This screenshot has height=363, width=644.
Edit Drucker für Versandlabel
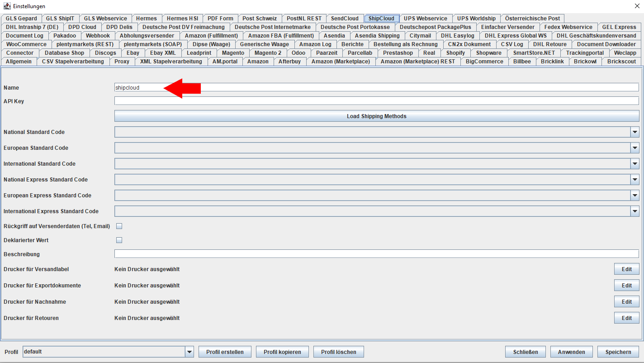pyautogui.click(x=626, y=269)
